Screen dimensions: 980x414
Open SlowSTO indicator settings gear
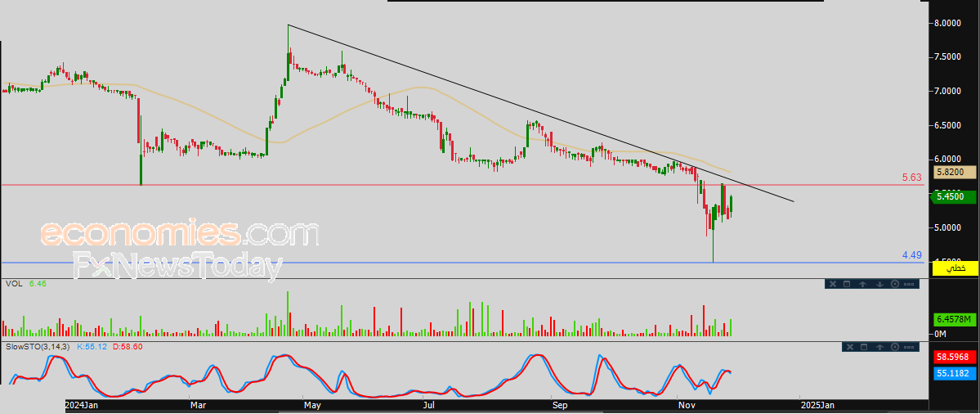(x=895, y=347)
